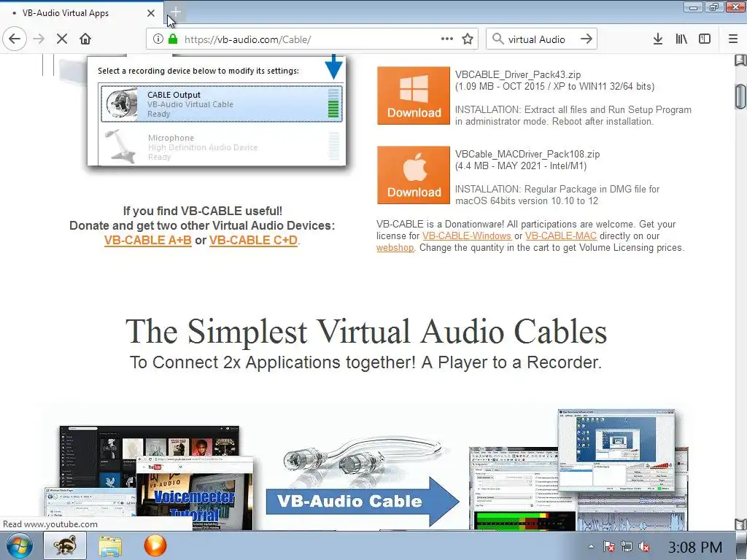Open a new tab with plus
The image size is (747, 560).
[x=175, y=12]
